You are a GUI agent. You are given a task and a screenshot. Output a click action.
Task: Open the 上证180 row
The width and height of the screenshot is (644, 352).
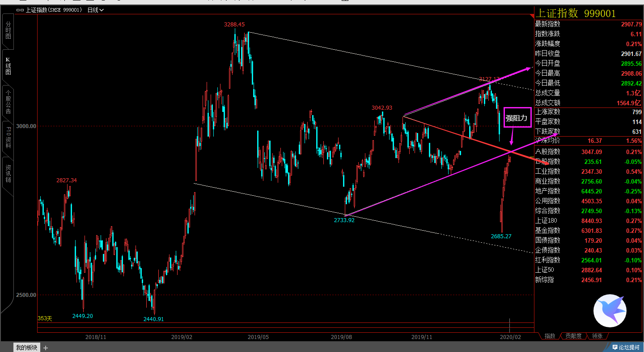point(589,220)
